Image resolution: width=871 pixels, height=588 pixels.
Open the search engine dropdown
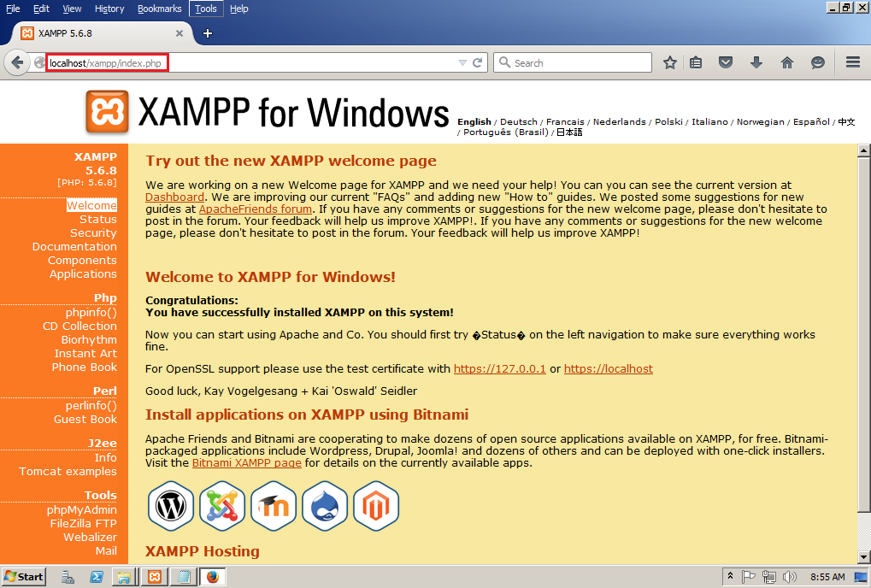click(504, 62)
